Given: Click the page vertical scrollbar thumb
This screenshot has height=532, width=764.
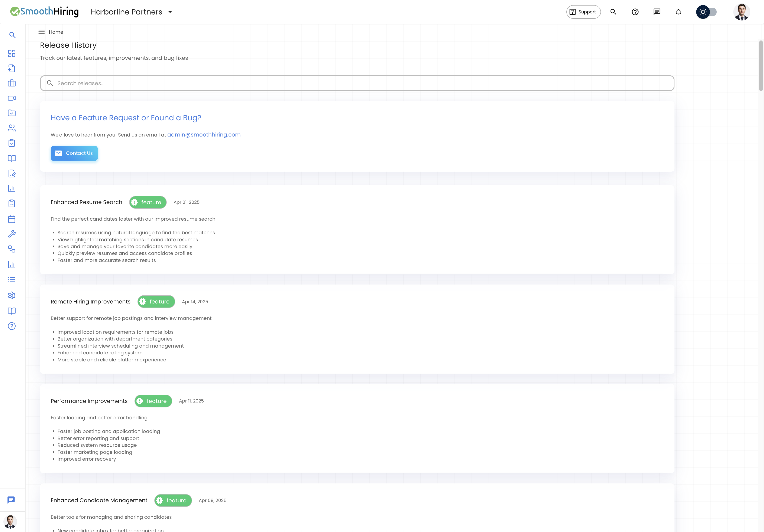Looking at the screenshot, I should (761, 66).
